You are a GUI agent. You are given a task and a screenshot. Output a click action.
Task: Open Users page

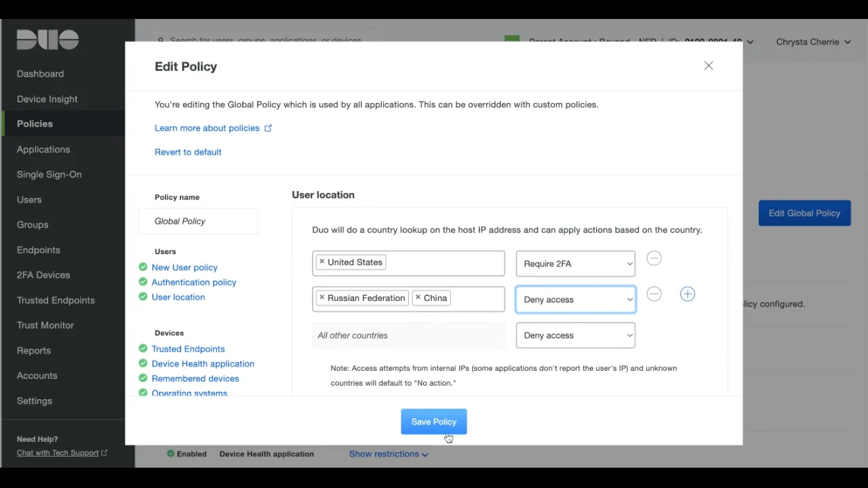coord(29,200)
